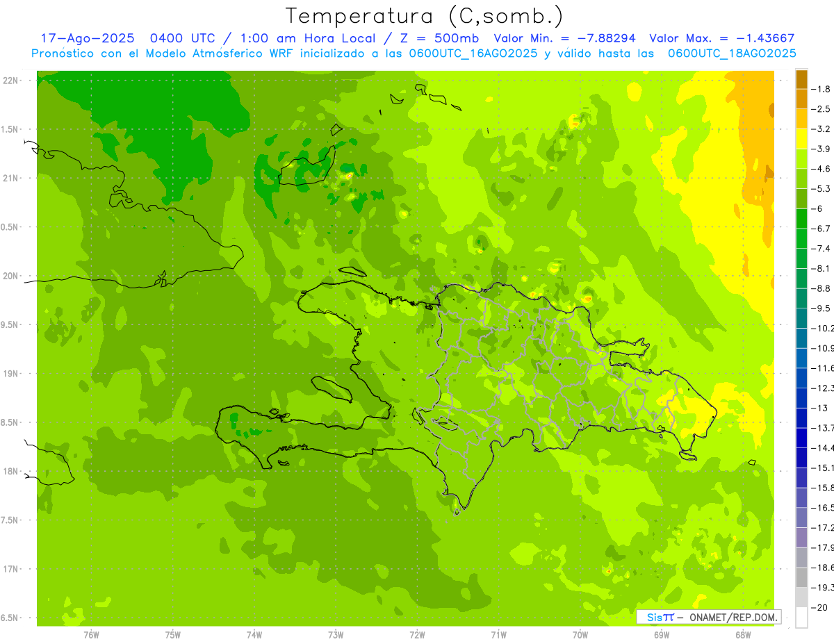
Task: Click the 69W longitude label
Action: point(661,634)
